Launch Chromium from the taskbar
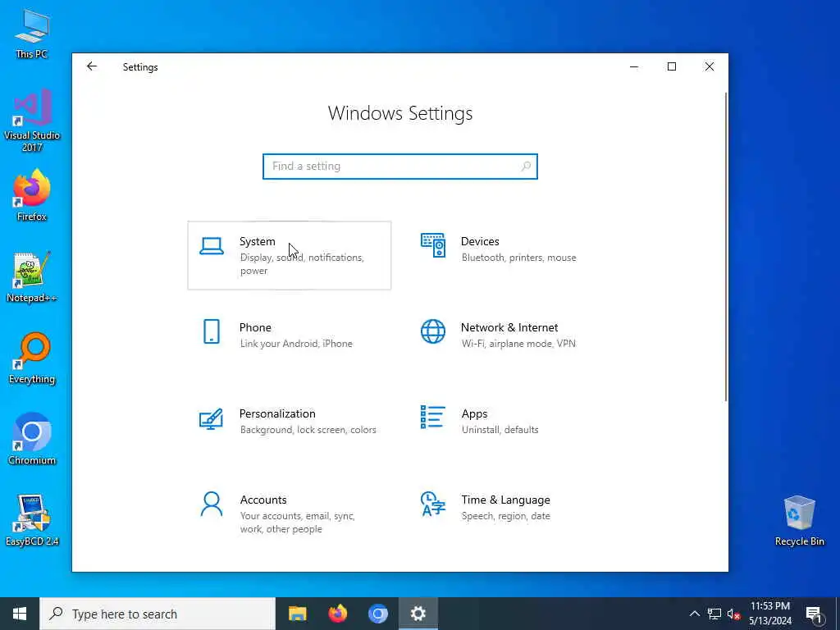The image size is (840, 630). point(377,614)
